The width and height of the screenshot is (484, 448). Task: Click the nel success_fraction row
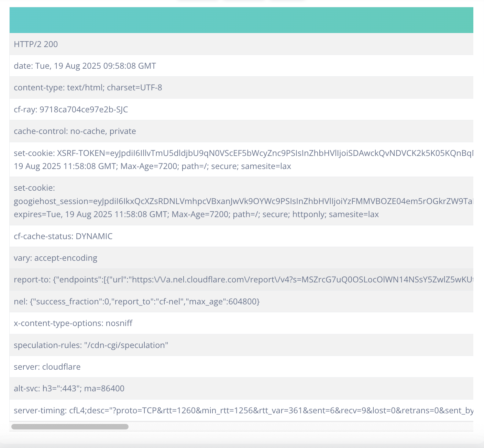[137, 302]
